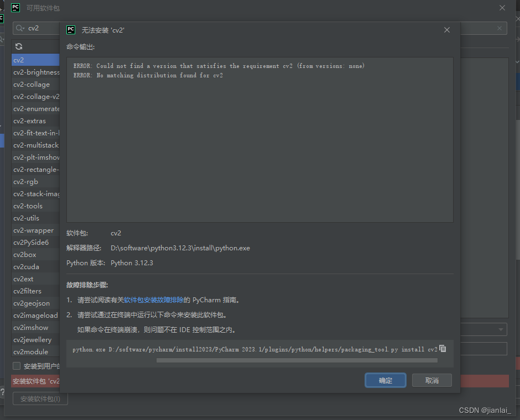Screen dimensions: 520x420
Task: Select cv2-collage package row
Action: tap(35, 85)
